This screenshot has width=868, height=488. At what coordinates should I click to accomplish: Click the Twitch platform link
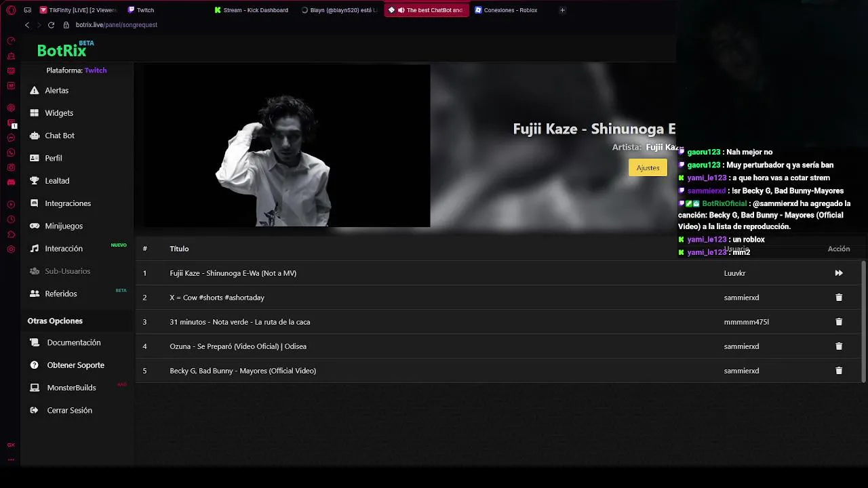(x=96, y=70)
